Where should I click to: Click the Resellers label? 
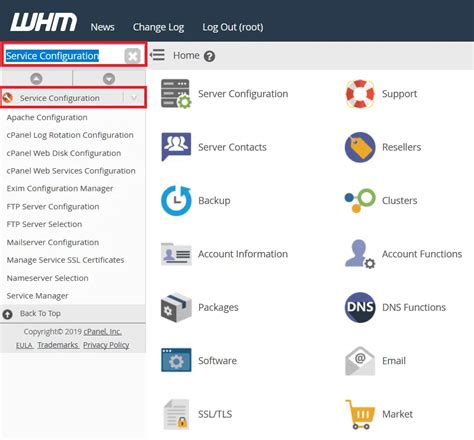pyautogui.click(x=401, y=147)
